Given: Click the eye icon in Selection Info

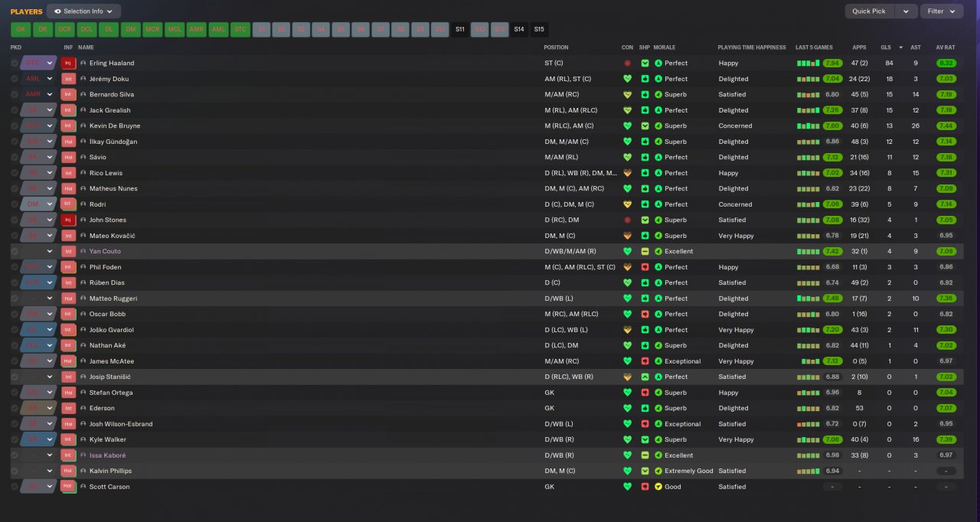Looking at the screenshot, I should click(x=57, y=11).
